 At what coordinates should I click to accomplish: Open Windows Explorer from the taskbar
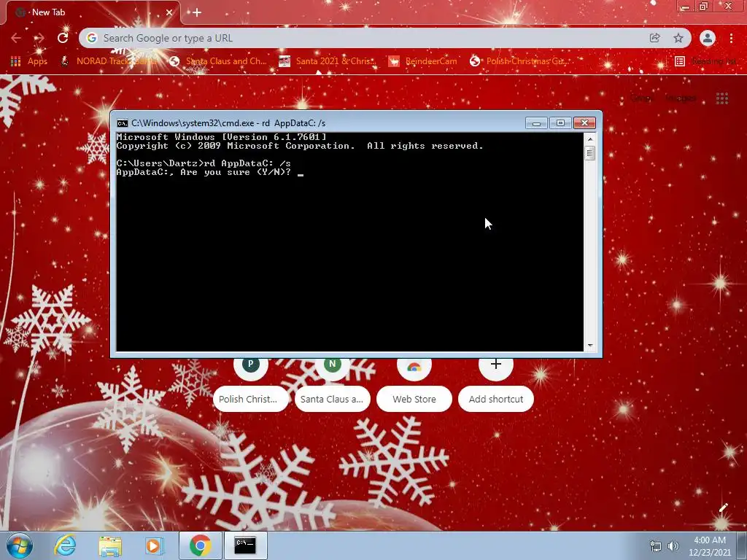tap(110, 545)
